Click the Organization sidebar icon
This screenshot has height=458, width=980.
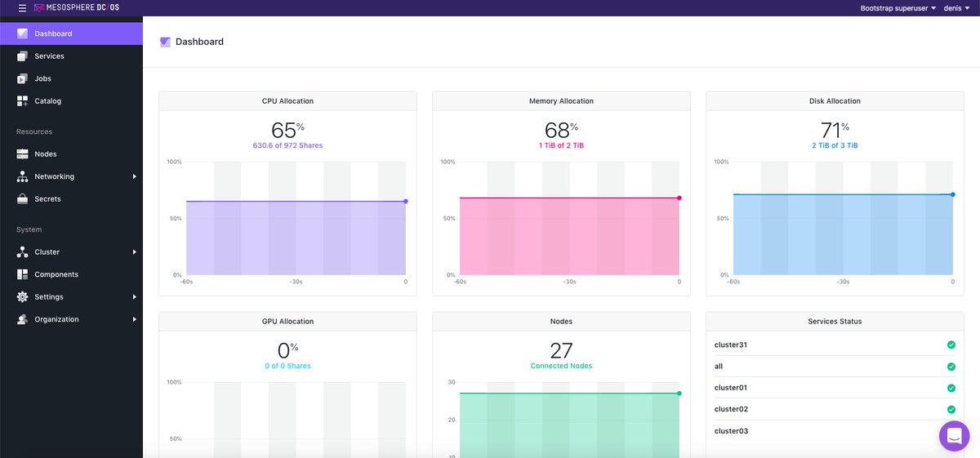pyautogui.click(x=22, y=319)
